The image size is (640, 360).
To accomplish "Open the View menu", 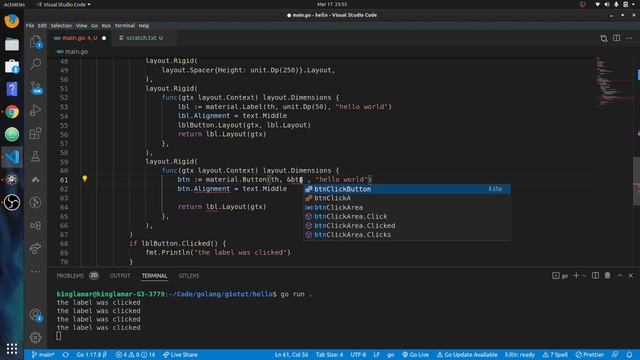I will pyautogui.click(x=82, y=26).
